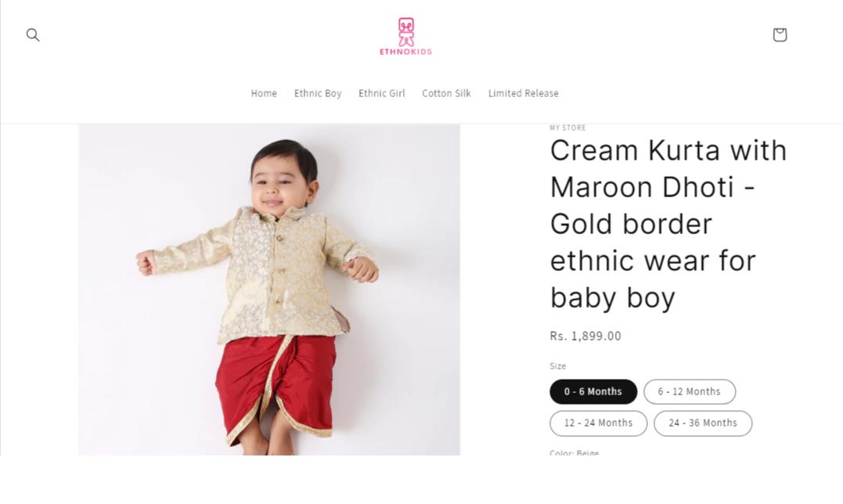The height and width of the screenshot is (504, 843).
Task: Pick the 12 - 24 Months size option
Action: pos(598,423)
